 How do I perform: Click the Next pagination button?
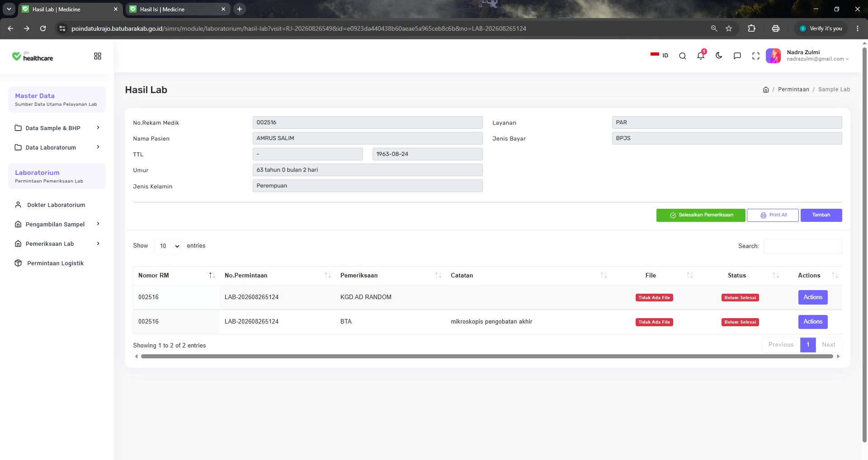coord(829,345)
